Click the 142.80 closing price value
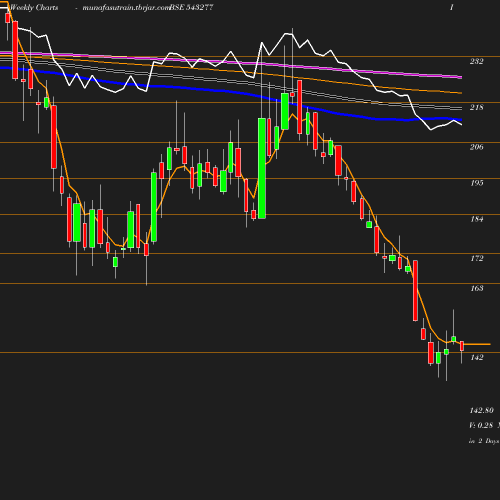Screen dimensions: 500x500 point(482,410)
